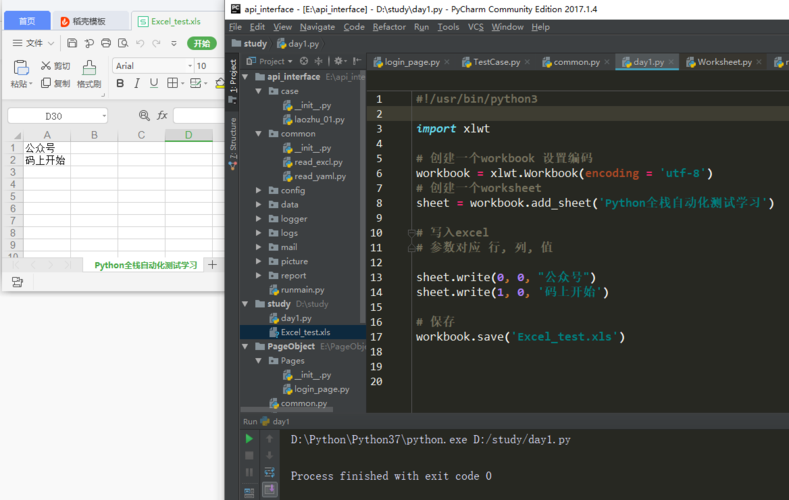This screenshot has height=500, width=789.
Task: Open the Refactor menu
Action: tap(389, 27)
